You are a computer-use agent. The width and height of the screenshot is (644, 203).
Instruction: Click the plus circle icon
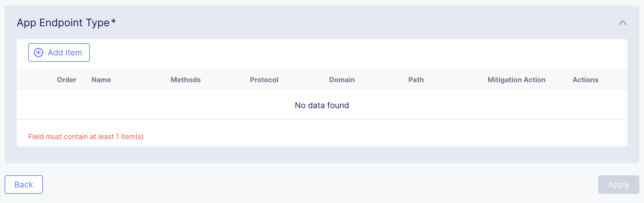(x=39, y=52)
